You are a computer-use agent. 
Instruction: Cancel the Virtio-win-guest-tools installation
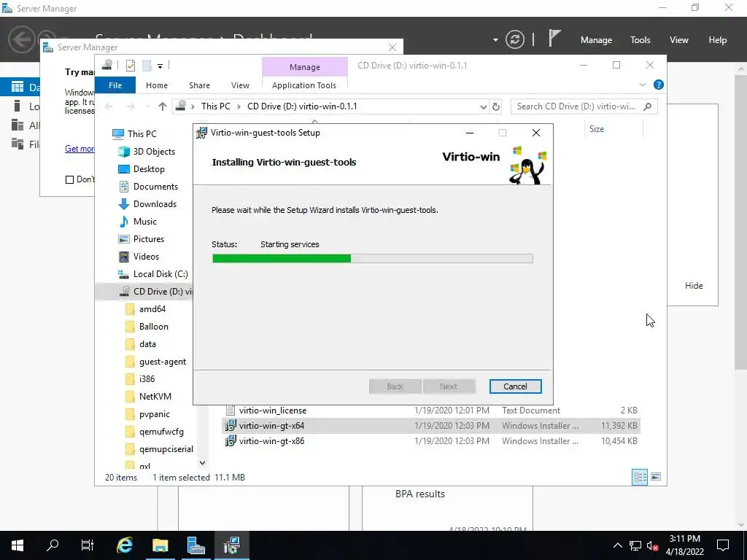515,386
